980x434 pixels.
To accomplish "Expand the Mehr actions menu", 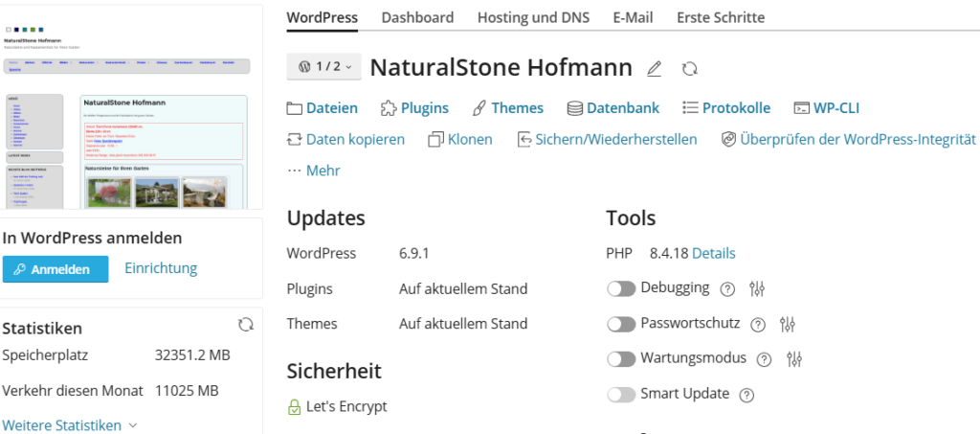I will coord(314,171).
